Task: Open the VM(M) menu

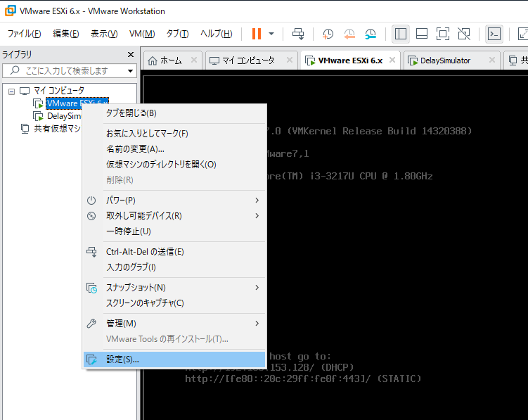Action: click(142, 34)
